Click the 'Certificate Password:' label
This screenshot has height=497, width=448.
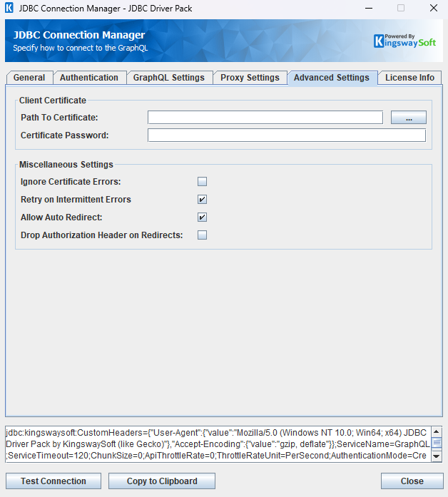(65, 135)
